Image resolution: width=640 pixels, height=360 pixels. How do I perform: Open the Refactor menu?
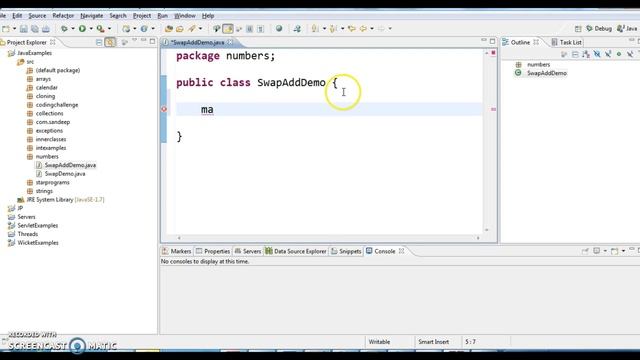tap(63, 16)
